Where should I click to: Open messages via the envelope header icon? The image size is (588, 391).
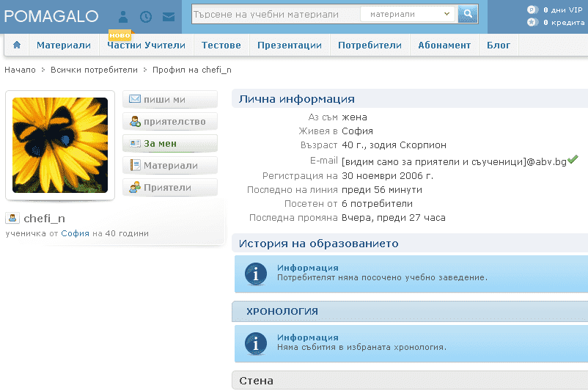pos(169,17)
